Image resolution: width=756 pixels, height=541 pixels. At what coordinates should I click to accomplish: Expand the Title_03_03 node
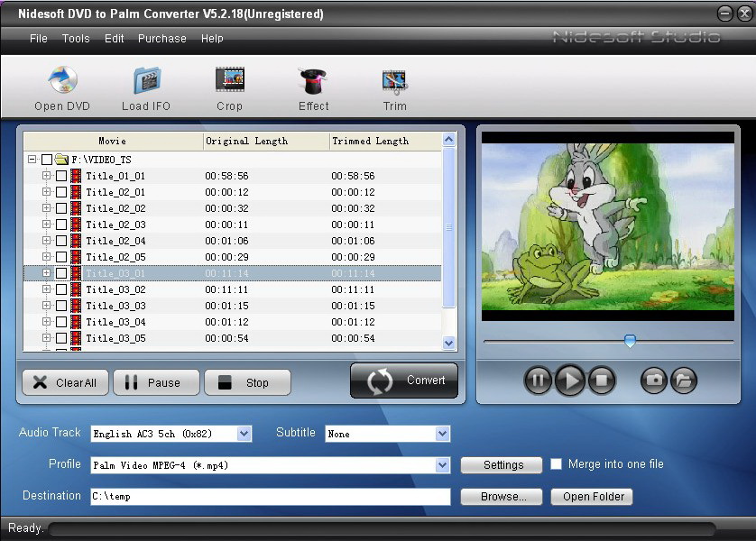click(46, 305)
